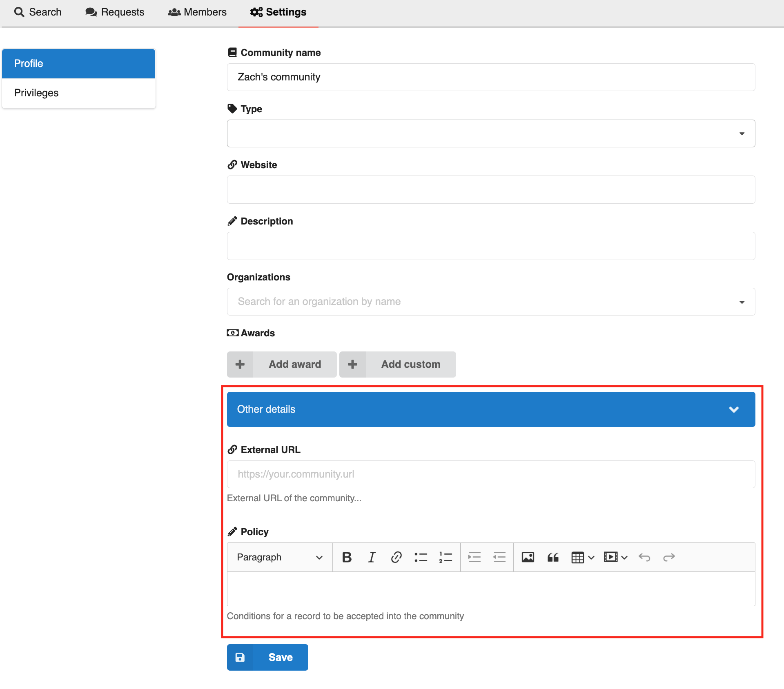Image resolution: width=784 pixels, height=689 pixels.
Task: Open the Organizations search dropdown
Action: click(x=491, y=302)
